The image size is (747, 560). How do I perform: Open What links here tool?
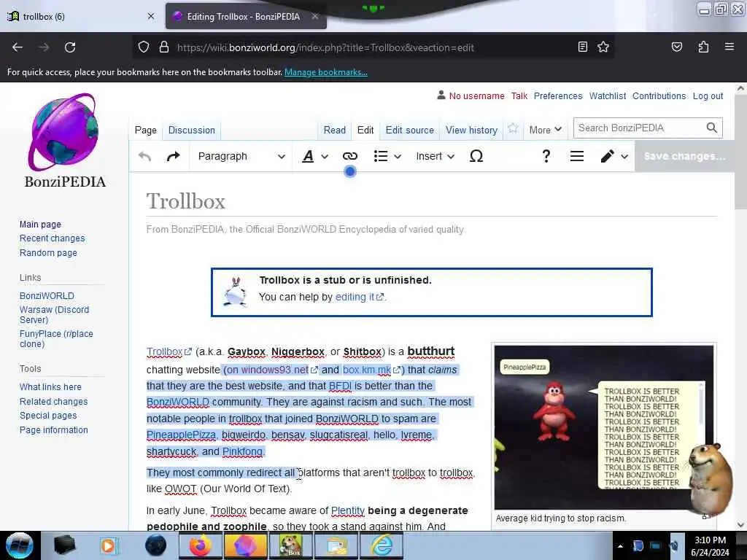(x=50, y=386)
